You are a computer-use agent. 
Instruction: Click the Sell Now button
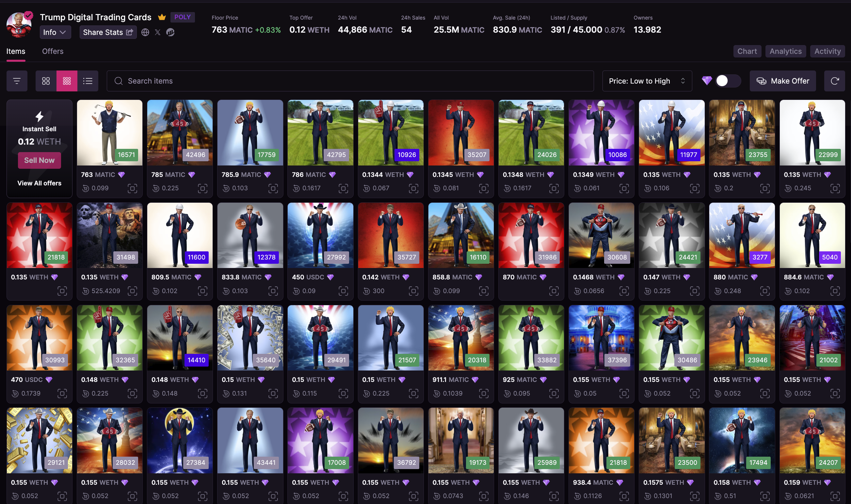click(x=40, y=160)
